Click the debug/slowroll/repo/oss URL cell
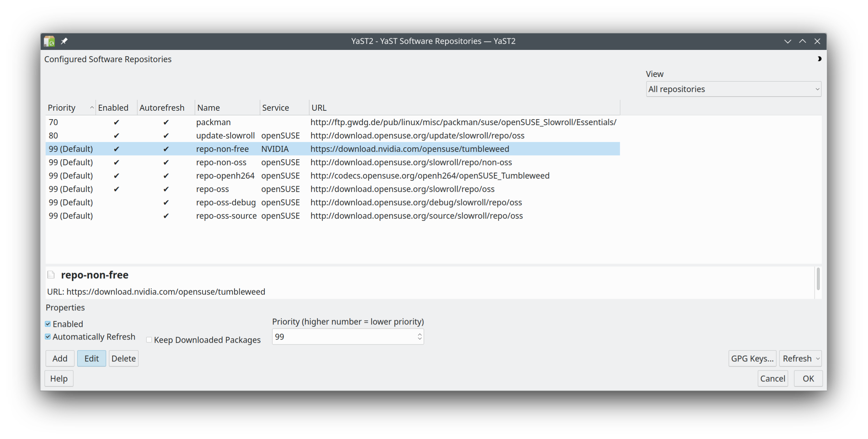Image resolution: width=868 pixels, height=439 pixels. pos(416,202)
